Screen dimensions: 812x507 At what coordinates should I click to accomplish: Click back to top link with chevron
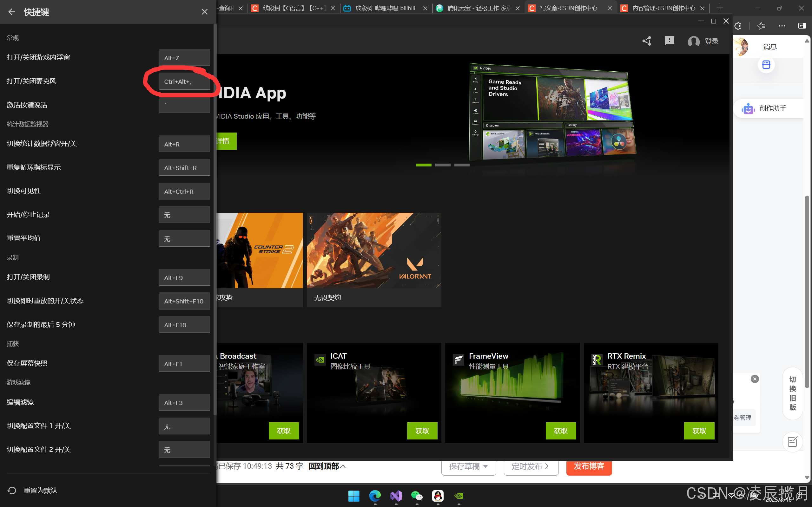click(327, 466)
